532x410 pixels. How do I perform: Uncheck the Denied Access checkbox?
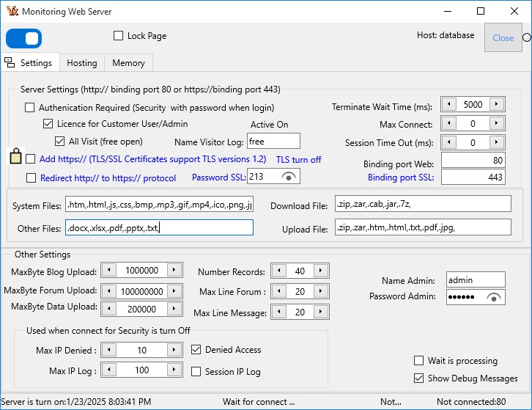196,350
